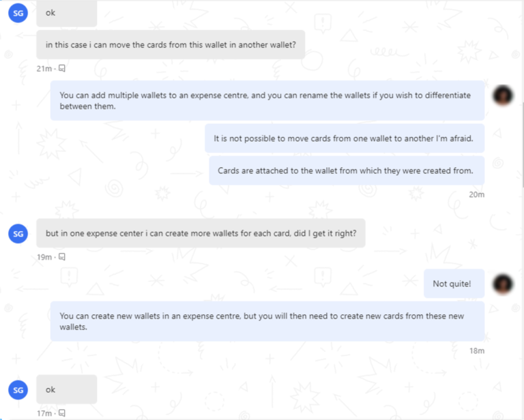Select the "did I get it right?" message
Viewport: 524px width, 420px height.
click(x=201, y=233)
